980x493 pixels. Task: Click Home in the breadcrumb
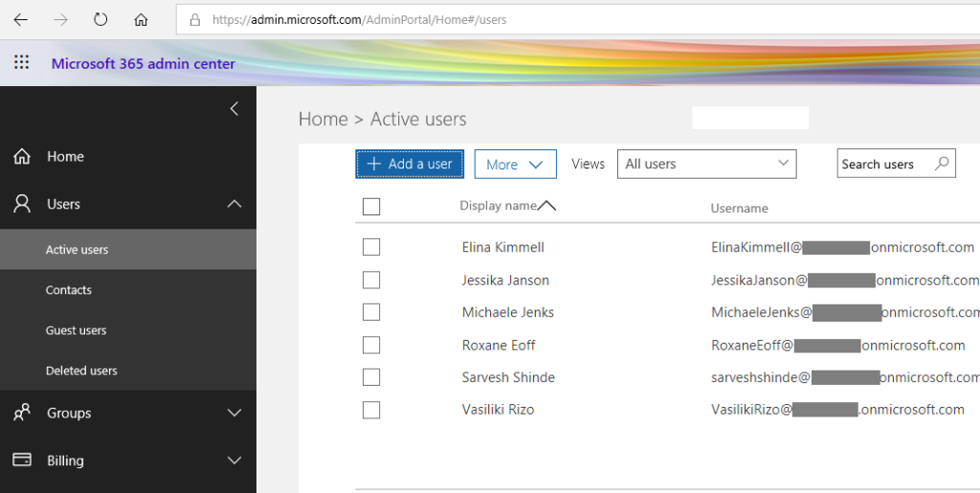pos(323,119)
